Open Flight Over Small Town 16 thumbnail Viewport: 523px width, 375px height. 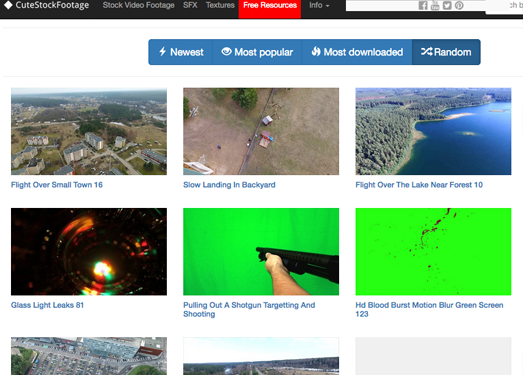[x=89, y=131]
